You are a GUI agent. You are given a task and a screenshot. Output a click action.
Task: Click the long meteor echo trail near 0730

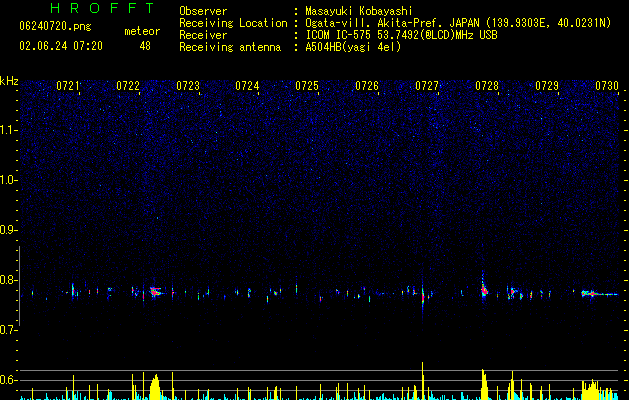(600, 294)
